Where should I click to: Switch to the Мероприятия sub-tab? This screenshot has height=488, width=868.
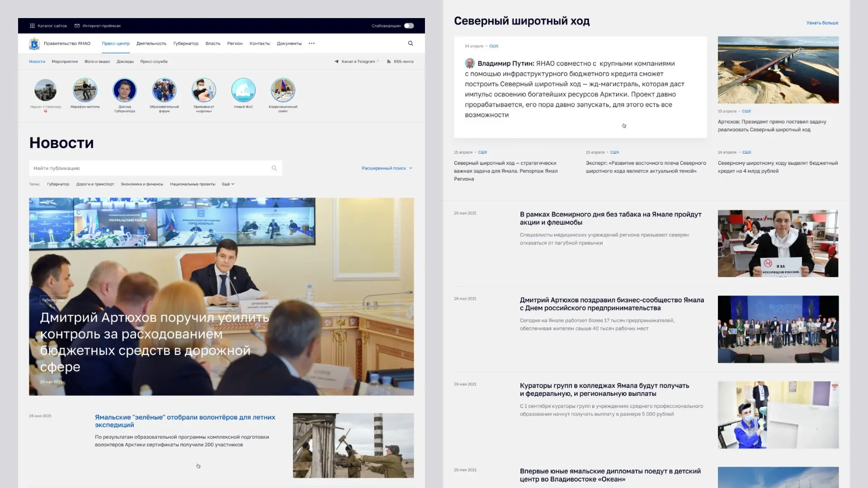point(65,61)
